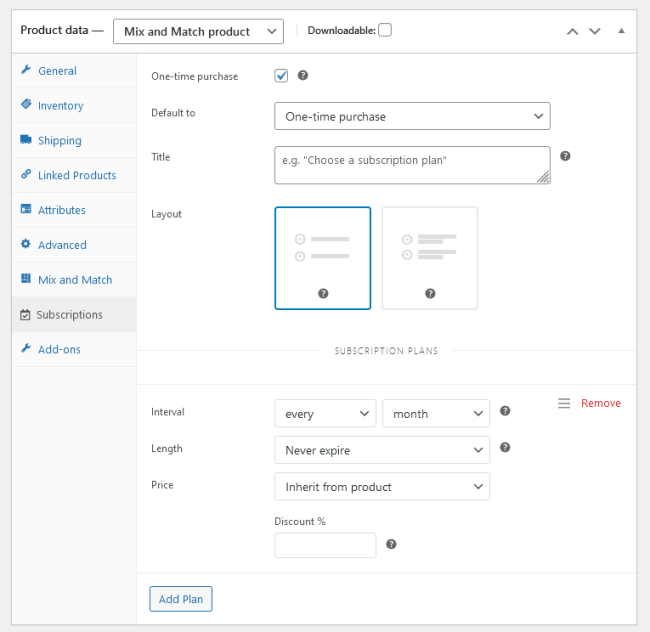Switch to the Advanced tab
The image size is (650, 632).
[74, 245]
